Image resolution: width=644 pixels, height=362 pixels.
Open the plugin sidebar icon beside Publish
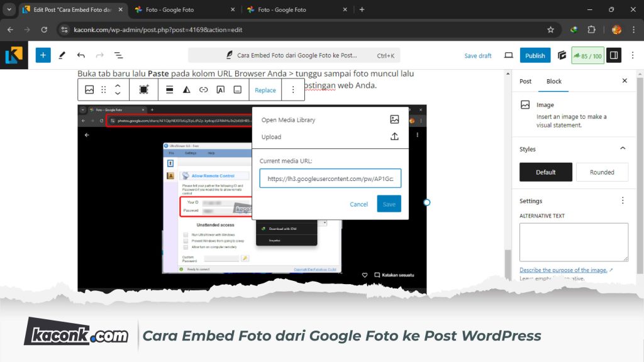pyautogui.click(x=562, y=55)
